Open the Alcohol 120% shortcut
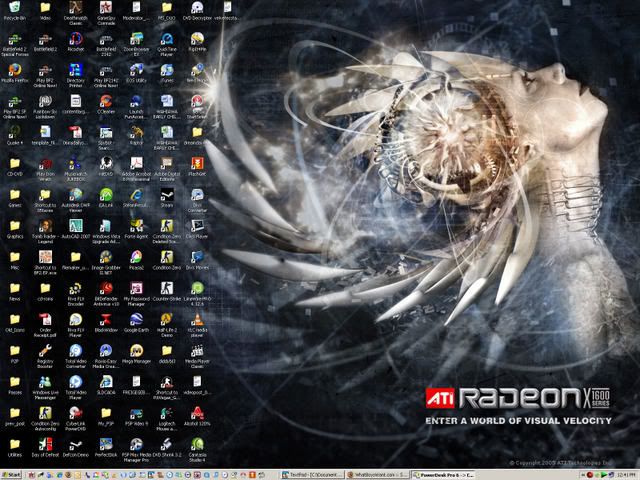 click(197, 417)
